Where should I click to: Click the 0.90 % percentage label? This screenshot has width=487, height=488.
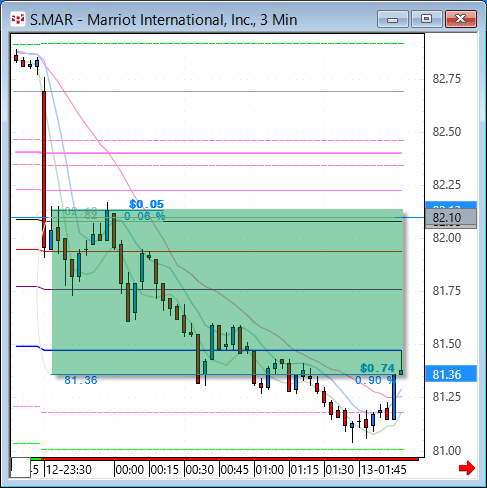(374, 380)
